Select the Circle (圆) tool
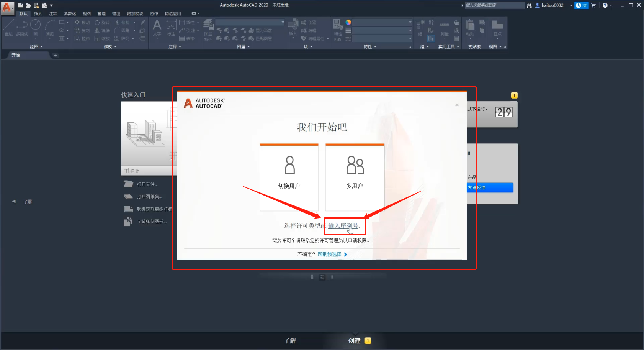 35,28
